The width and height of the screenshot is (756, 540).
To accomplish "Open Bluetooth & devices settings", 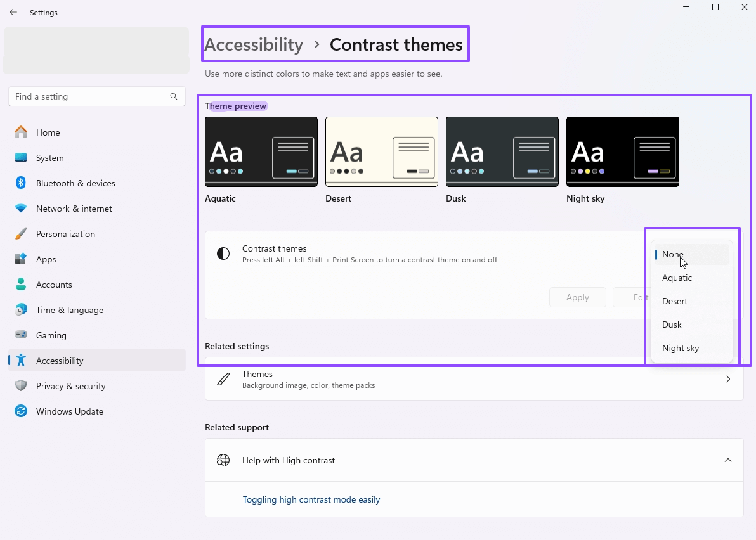I will [x=75, y=183].
